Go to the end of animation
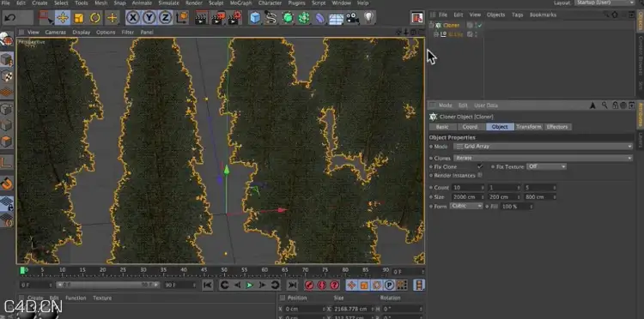 292,285
